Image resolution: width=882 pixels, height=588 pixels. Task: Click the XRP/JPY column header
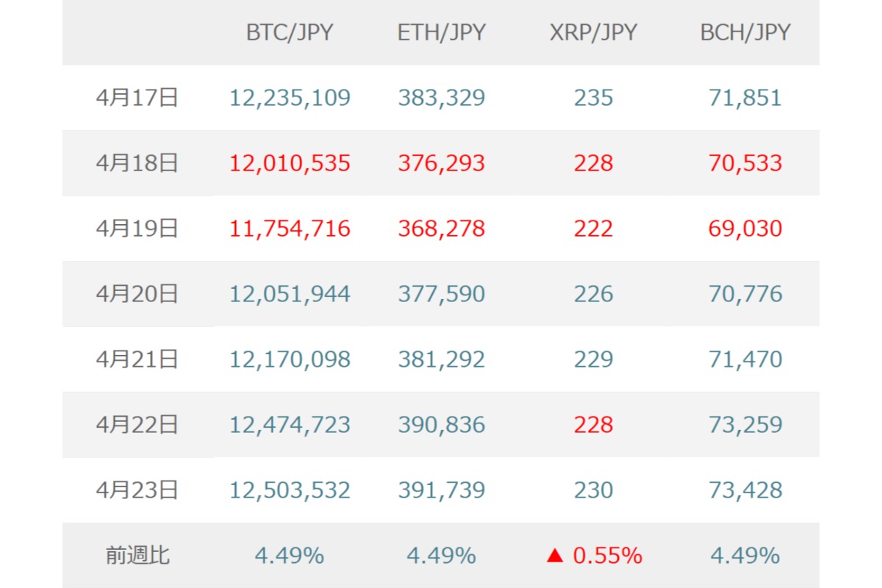pyautogui.click(x=593, y=33)
